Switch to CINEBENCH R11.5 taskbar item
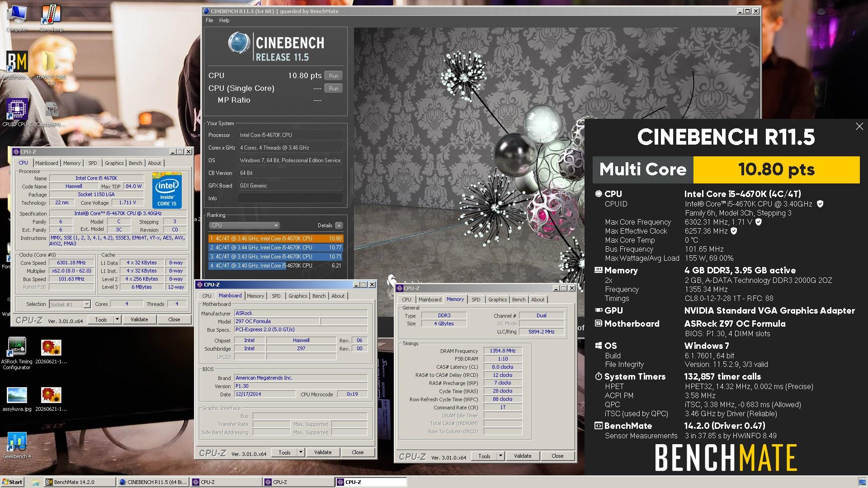The image size is (868, 488). (x=153, y=482)
